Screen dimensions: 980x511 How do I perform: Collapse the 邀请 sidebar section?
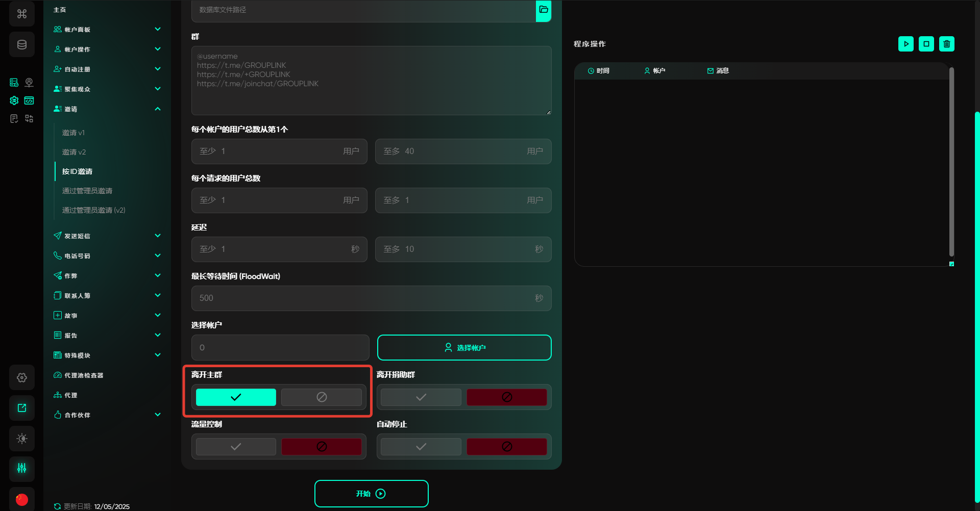pos(107,109)
